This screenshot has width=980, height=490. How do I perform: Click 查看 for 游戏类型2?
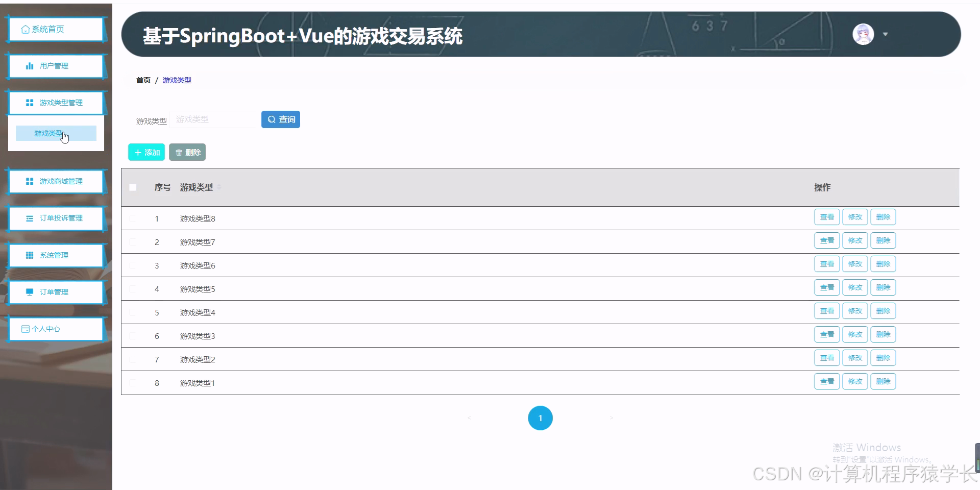827,358
